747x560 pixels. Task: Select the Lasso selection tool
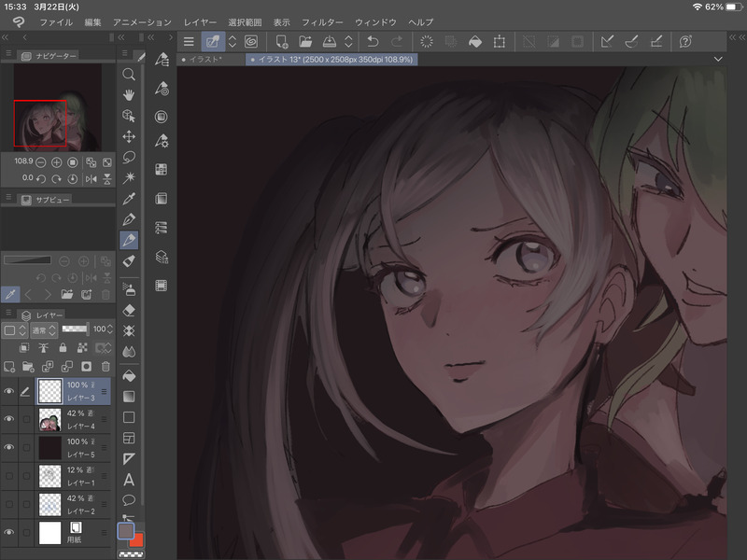click(129, 157)
